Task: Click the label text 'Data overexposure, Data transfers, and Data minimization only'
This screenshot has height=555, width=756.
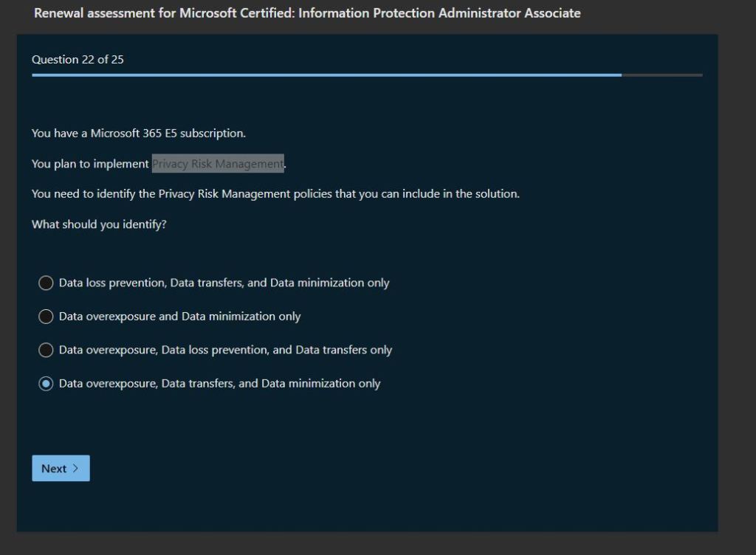Action: click(x=219, y=384)
